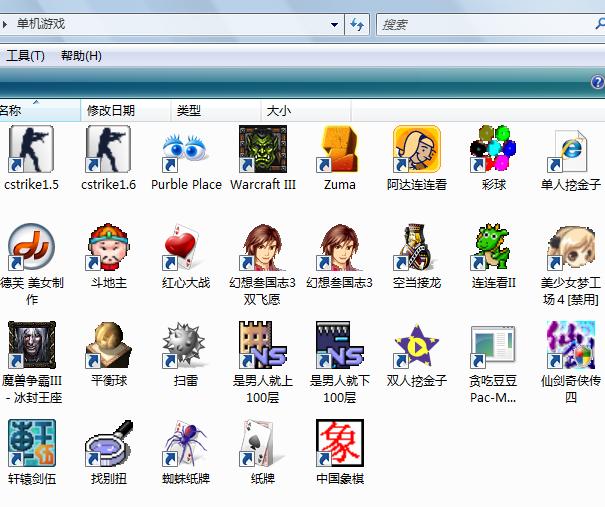The height and width of the screenshot is (507, 605).
Task: Launch the 蜘蛛纸牌 Spider Solitaire icon
Action: [x=186, y=443]
